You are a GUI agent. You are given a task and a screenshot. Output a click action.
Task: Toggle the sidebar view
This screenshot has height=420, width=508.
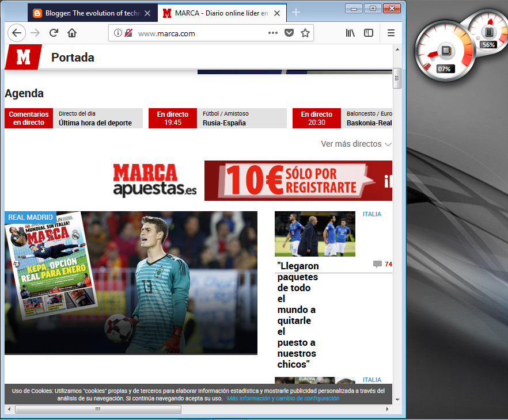[x=369, y=33]
